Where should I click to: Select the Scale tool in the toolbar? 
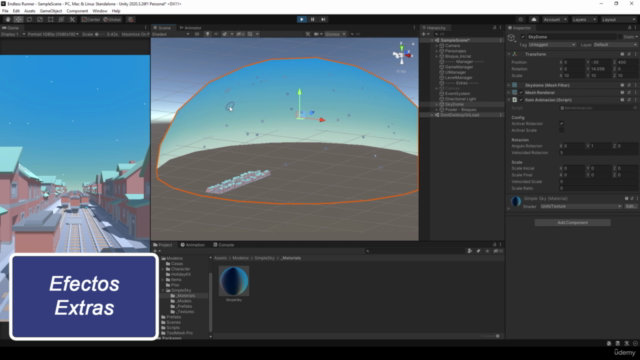[40, 19]
